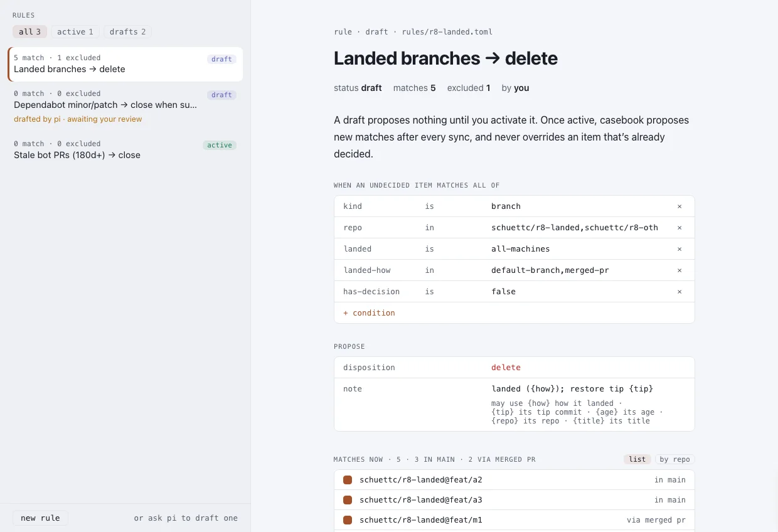Click the draft badge on Landed branches rule
This screenshot has height=532, width=778.
[221, 59]
